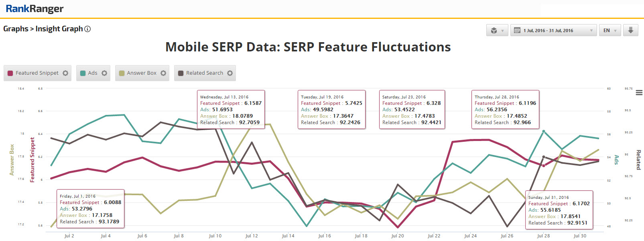Go to Graphs in the breadcrumb
Screen dimensions: 644x241
click(16, 29)
